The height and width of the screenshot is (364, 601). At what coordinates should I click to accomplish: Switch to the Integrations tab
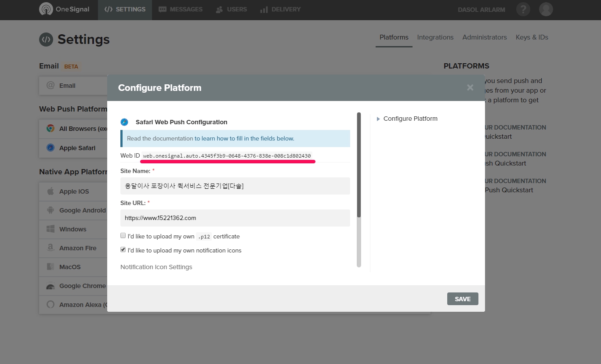point(435,37)
